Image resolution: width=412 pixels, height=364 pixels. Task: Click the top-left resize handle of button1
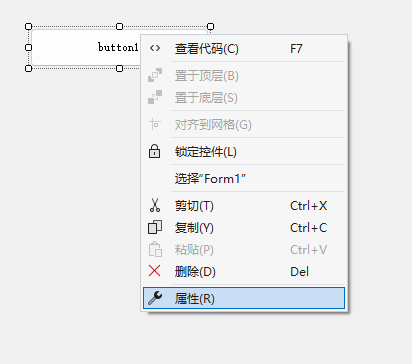[29, 26]
